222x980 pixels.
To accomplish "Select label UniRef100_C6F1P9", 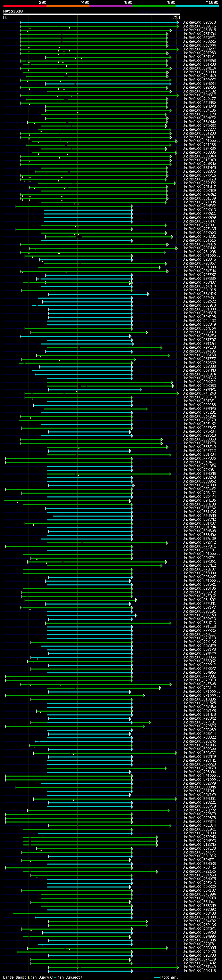I will click(199, 114).
